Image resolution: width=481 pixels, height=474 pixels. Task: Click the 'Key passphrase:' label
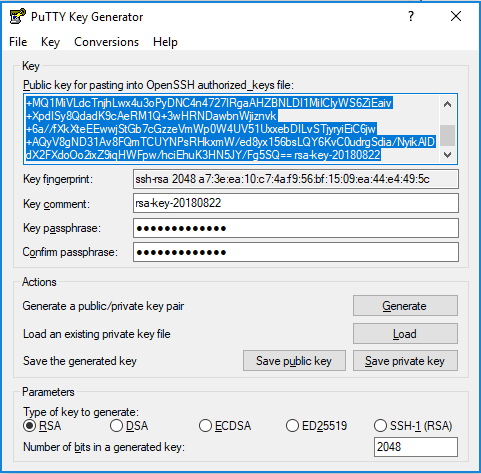click(62, 228)
